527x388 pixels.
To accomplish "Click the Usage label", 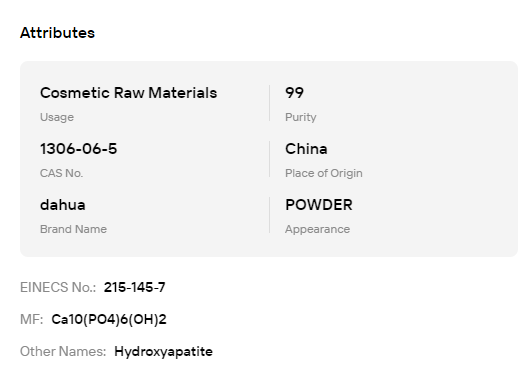I will (x=57, y=117).
